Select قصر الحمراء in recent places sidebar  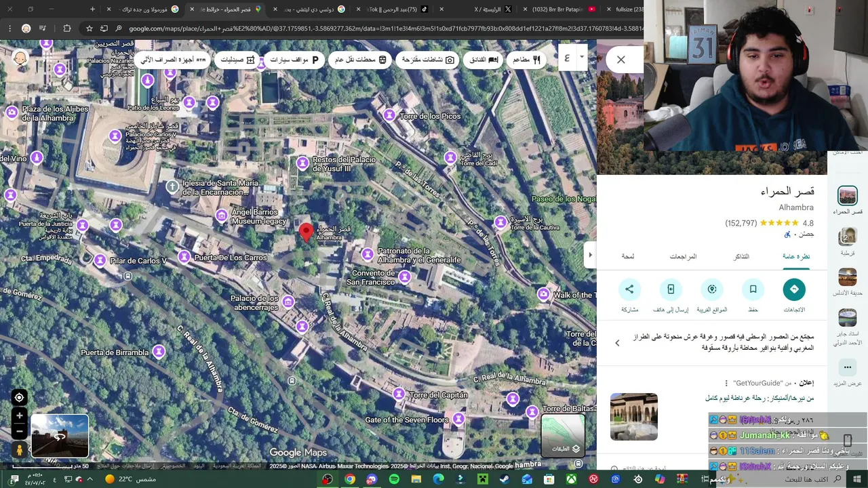click(848, 201)
